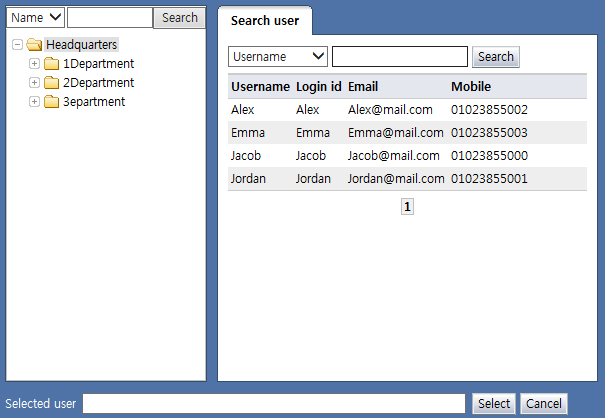Open the Name dropdown in left panel

tap(36, 18)
